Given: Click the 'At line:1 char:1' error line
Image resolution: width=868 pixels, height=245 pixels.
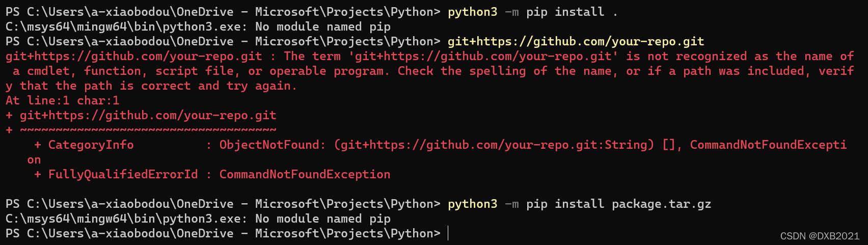Looking at the screenshot, I should [63, 100].
